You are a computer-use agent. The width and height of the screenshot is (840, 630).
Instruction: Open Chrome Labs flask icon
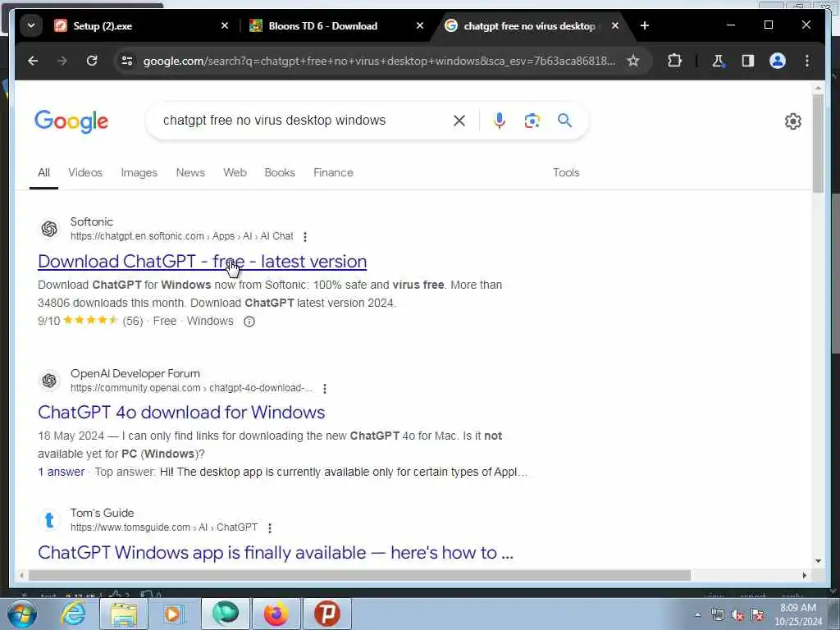pyautogui.click(x=718, y=61)
